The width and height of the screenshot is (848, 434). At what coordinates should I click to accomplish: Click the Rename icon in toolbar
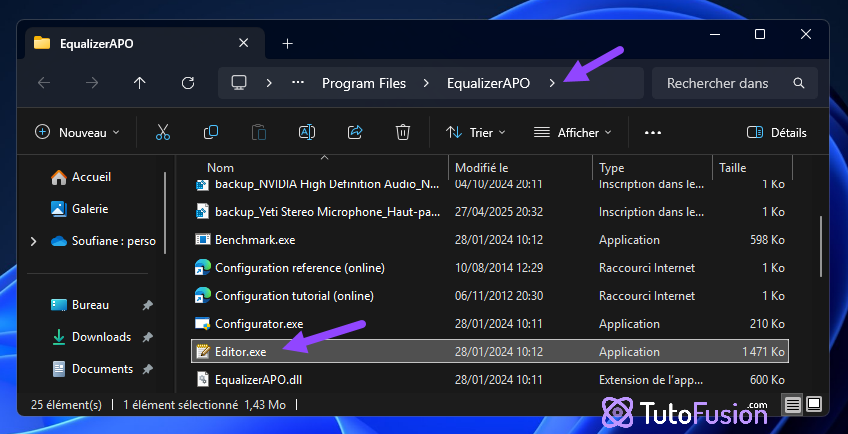[x=307, y=132]
